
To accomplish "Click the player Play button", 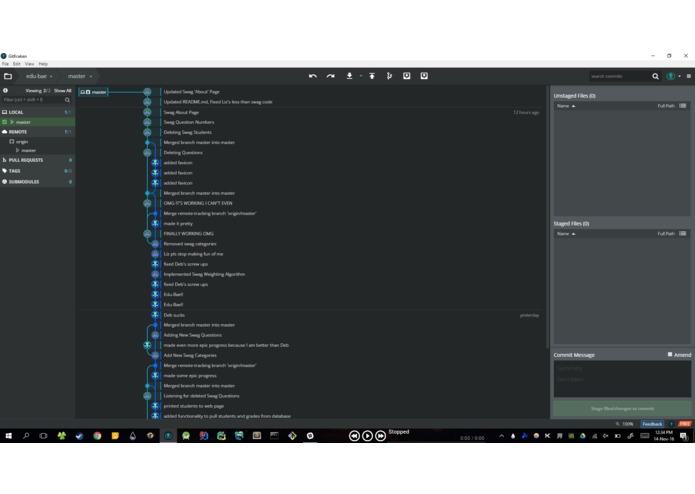I will tap(367, 436).
